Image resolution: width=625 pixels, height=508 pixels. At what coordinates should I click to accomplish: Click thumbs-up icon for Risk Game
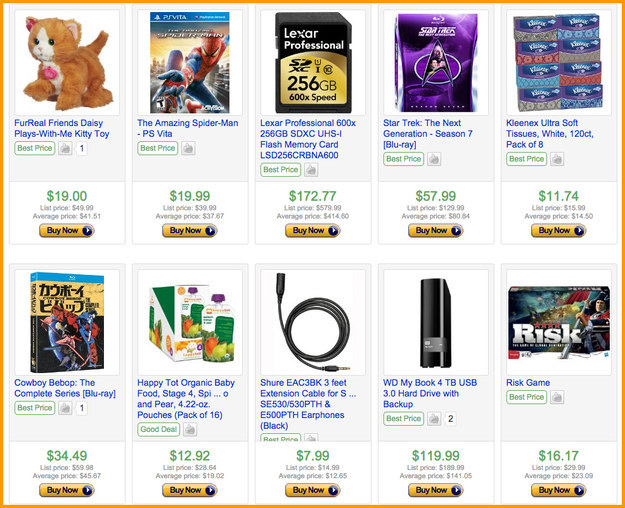click(x=556, y=397)
